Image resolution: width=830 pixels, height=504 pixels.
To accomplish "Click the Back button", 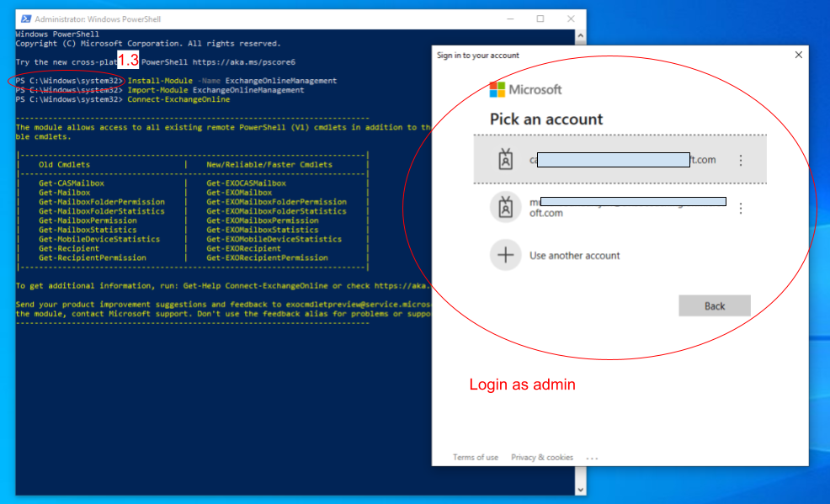I will tap(715, 305).
